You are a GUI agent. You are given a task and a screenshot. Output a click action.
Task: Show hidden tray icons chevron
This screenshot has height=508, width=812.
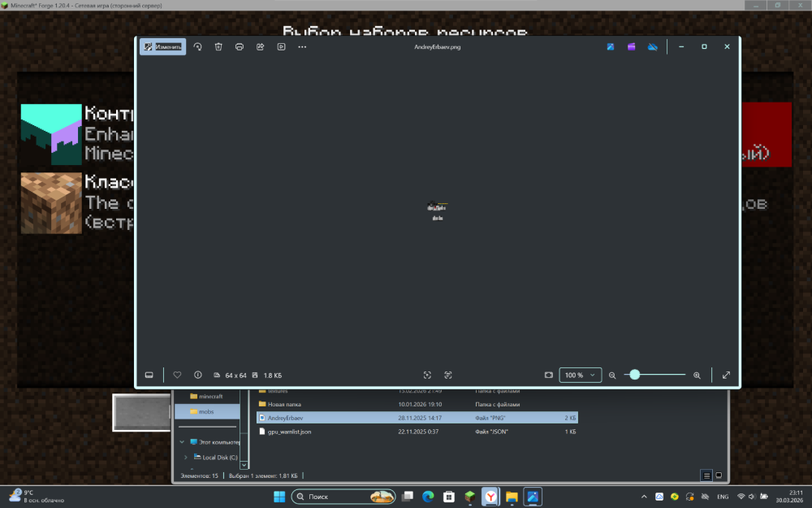click(644, 497)
